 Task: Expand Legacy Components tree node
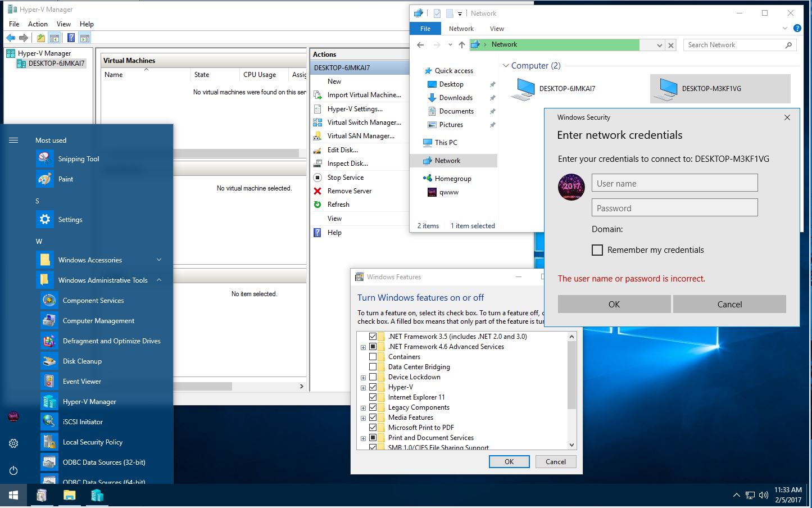[x=363, y=408]
